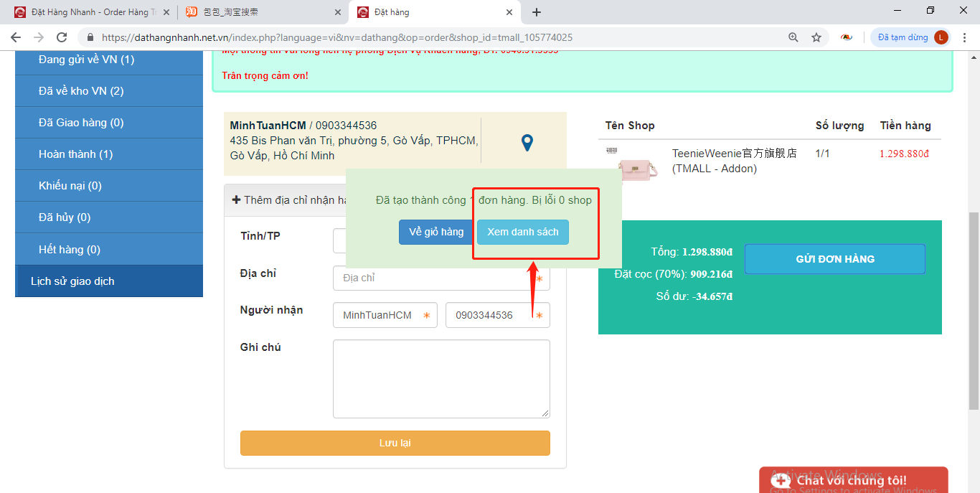Viewport: 980px width, 493px height.
Task: Open a new browser tab
Action: (537, 12)
